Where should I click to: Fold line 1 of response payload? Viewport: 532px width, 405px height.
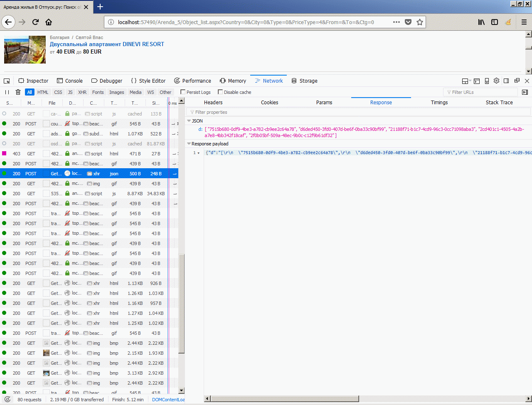pyautogui.click(x=199, y=153)
